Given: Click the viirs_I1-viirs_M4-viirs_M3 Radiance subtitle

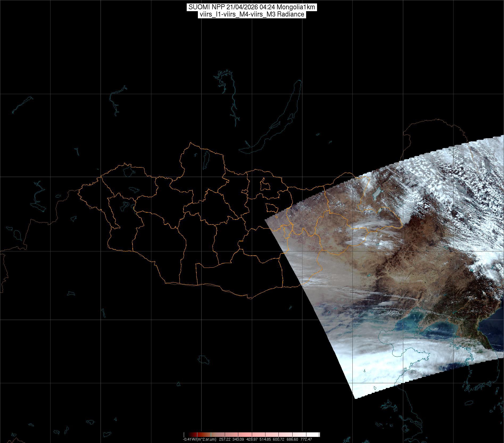Looking at the screenshot, I should click(252, 14).
